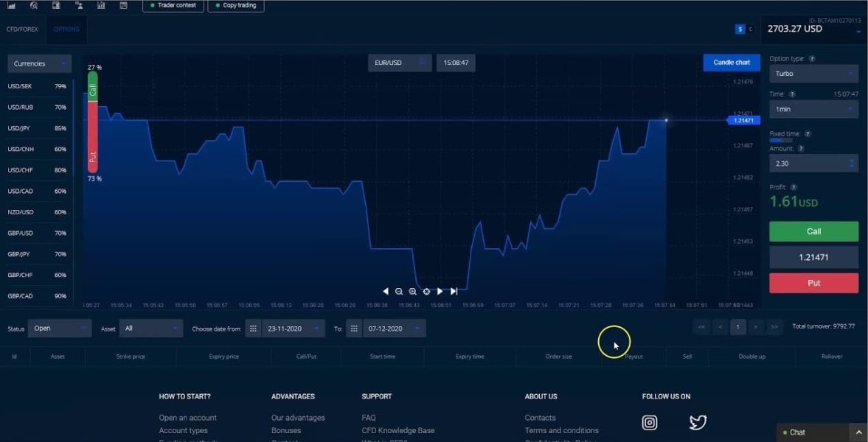Select the $ currency toggle near balance
This screenshot has width=868, height=442.
click(x=740, y=29)
